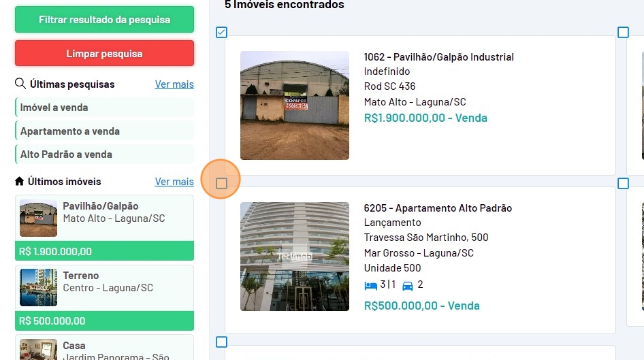Open Ver mais next to Últimos imóveis
This screenshot has height=360, width=644.
point(174,182)
